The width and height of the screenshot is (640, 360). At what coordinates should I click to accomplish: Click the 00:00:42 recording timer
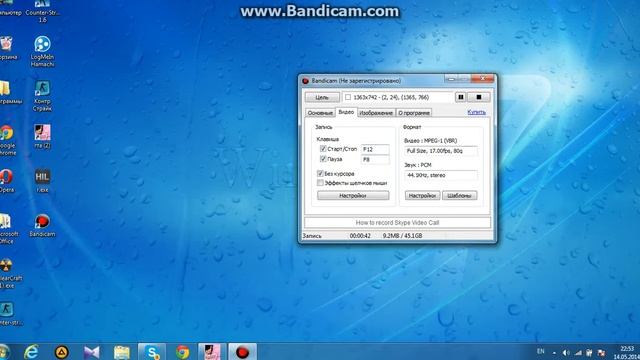pyautogui.click(x=360, y=236)
